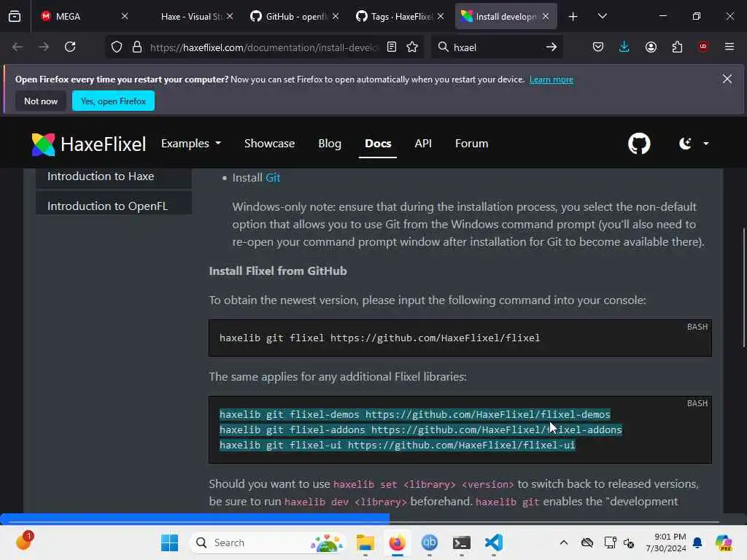Open Windows Start menu
The height and width of the screenshot is (560, 747).
(169, 542)
